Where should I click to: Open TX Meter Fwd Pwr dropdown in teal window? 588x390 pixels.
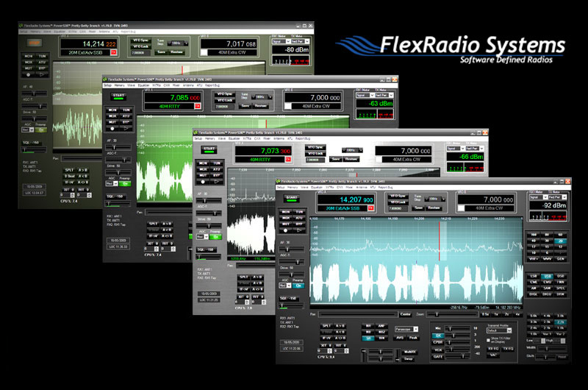558,197
